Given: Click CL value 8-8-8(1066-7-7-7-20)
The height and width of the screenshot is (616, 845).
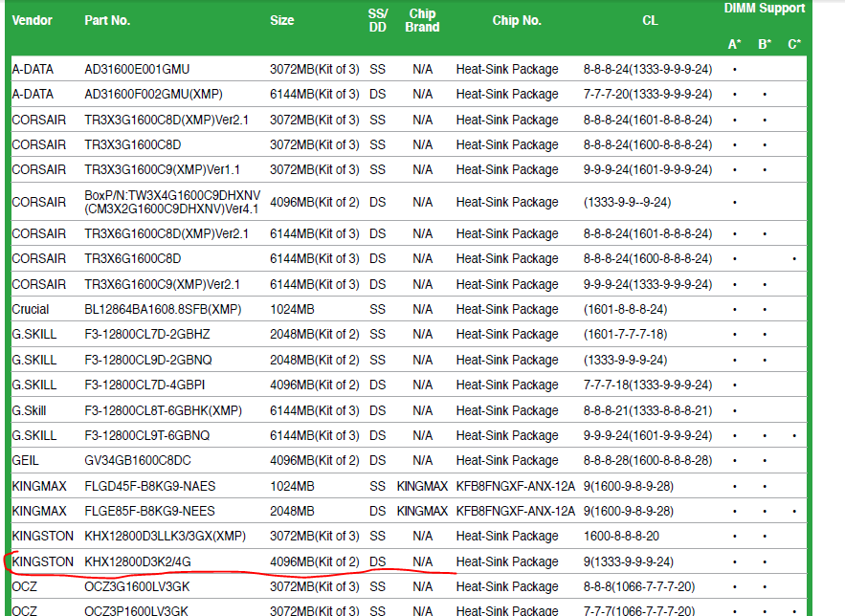Looking at the screenshot, I should pyautogui.click(x=639, y=586).
